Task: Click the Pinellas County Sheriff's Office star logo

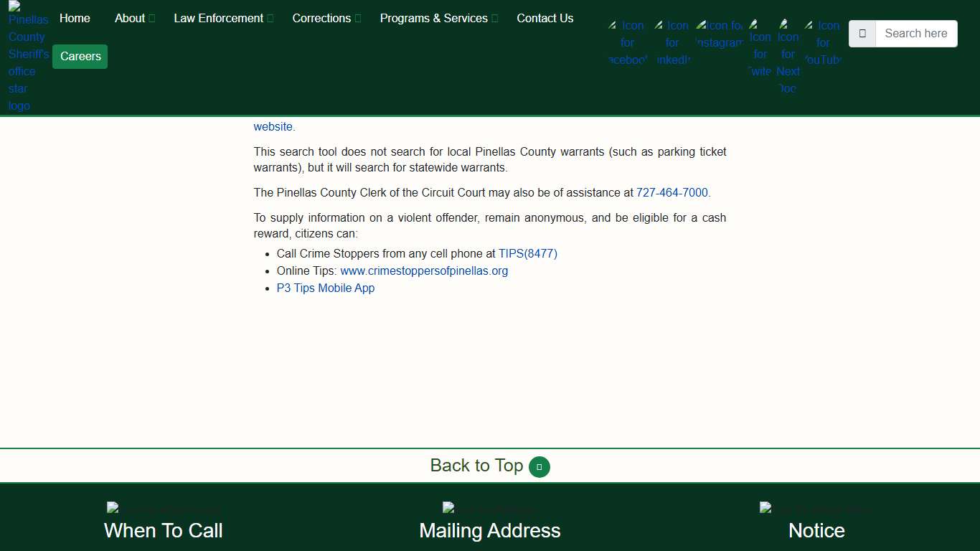Action: pyautogui.click(x=27, y=57)
